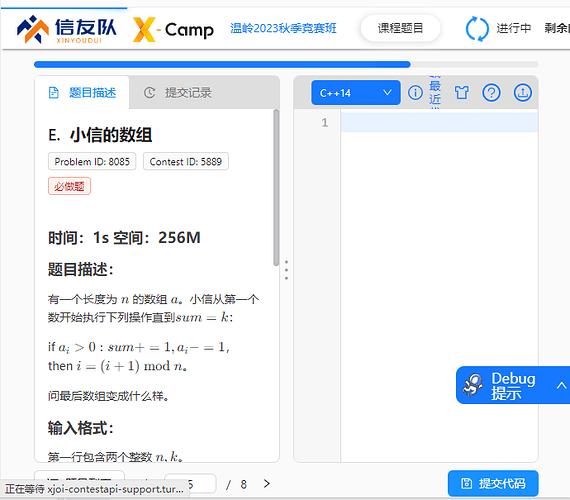570x500 pixels.
Task: Click the Debug astronaut mascot icon
Action: click(473, 385)
